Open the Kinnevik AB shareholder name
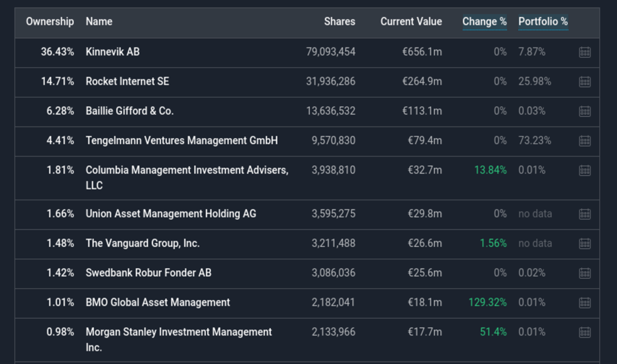This screenshot has width=617, height=364. pos(113,52)
